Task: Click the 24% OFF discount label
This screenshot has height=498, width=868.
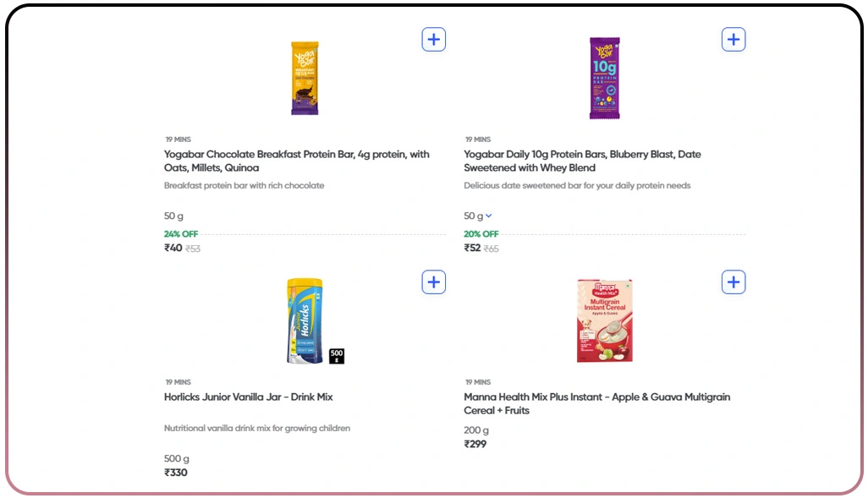Action: [181, 234]
